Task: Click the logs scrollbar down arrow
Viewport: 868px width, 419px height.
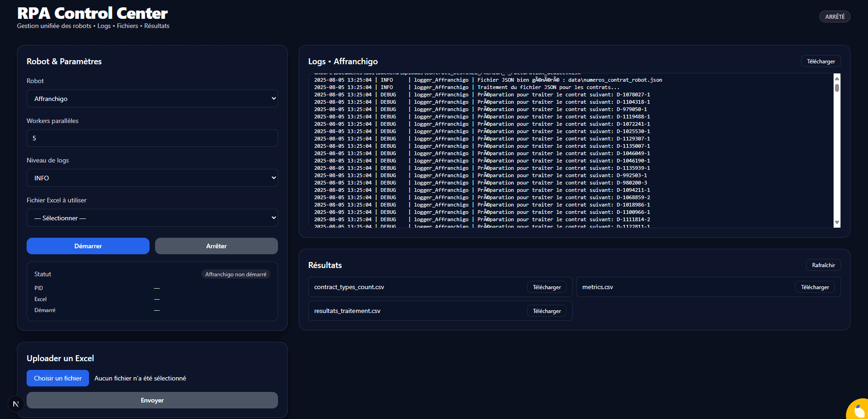Action: pyautogui.click(x=837, y=223)
